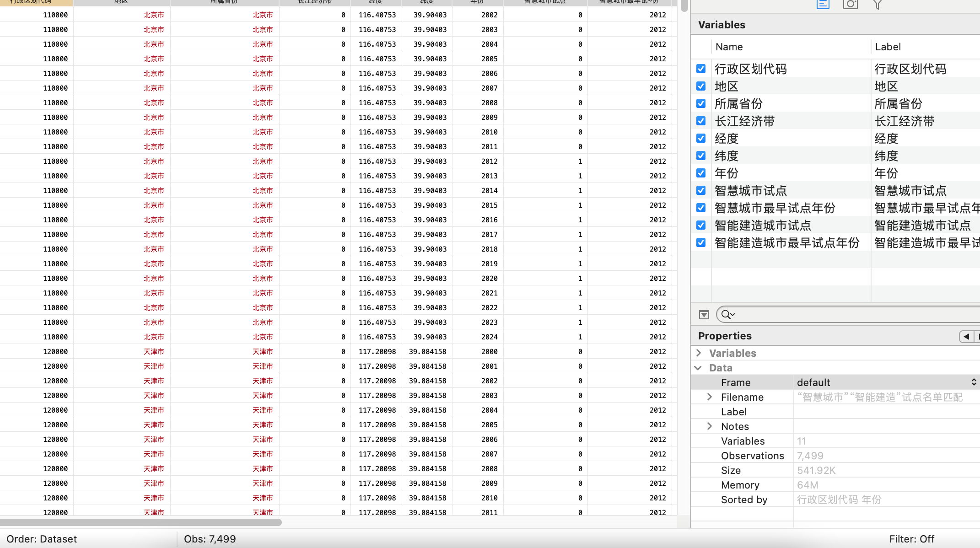Click the variable filter options triangle icon

tap(704, 315)
